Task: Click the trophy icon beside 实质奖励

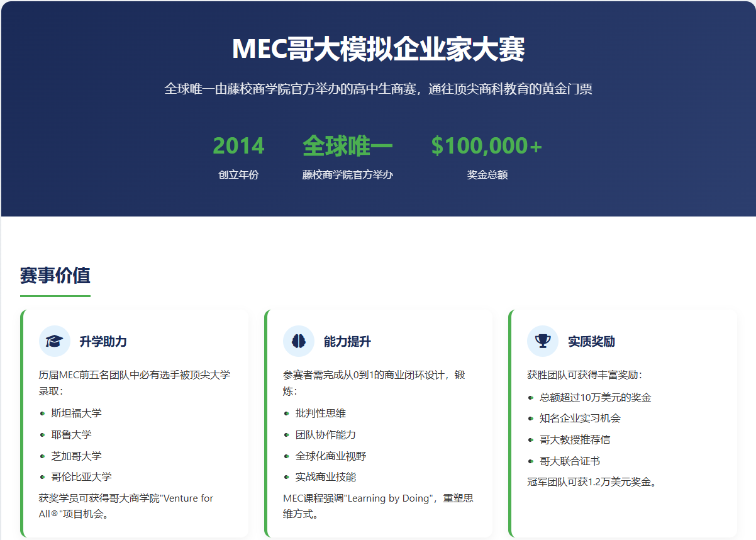Action: pyautogui.click(x=542, y=341)
